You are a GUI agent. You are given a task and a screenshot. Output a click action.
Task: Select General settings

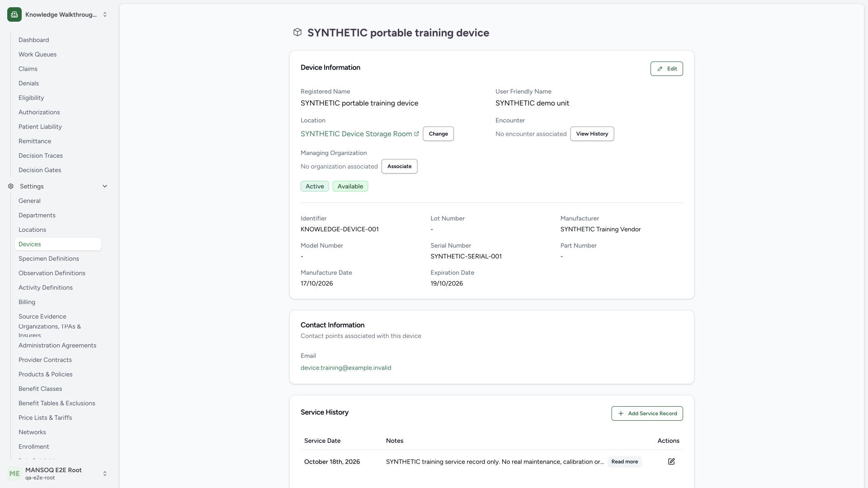point(58,201)
